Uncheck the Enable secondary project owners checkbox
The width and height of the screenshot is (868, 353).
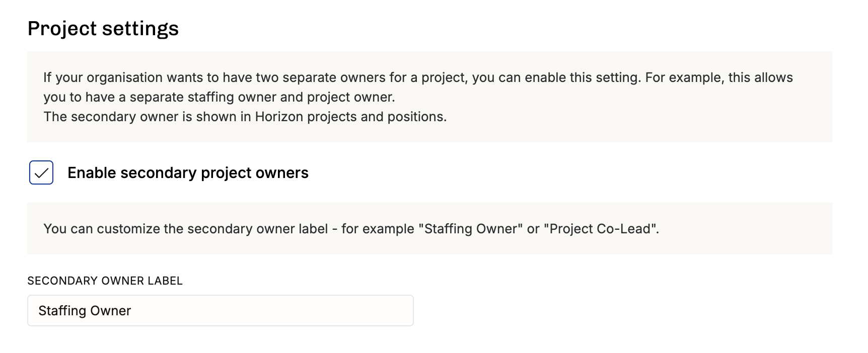[41, 172]
